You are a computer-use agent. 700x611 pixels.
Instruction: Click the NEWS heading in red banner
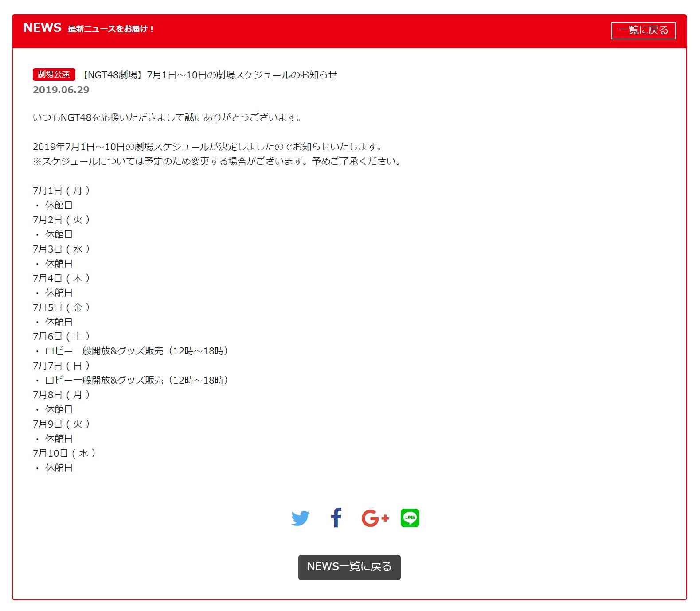(42, 28)
